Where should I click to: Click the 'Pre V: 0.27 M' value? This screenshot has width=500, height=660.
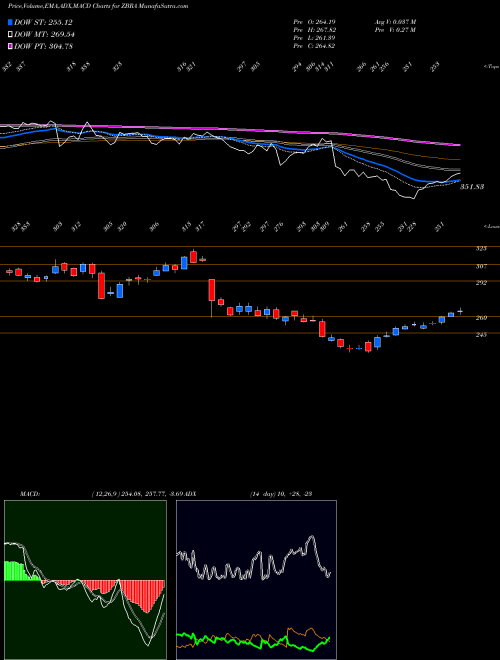pos(395,30)
